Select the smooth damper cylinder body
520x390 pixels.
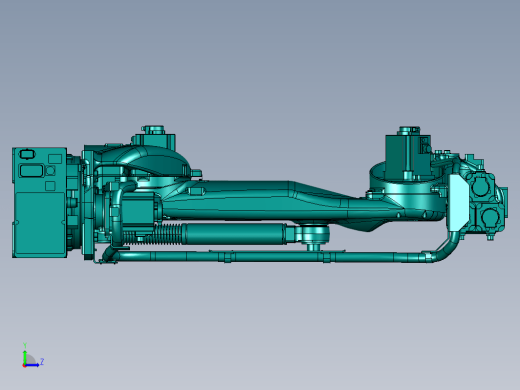click(x=235, y=234)
